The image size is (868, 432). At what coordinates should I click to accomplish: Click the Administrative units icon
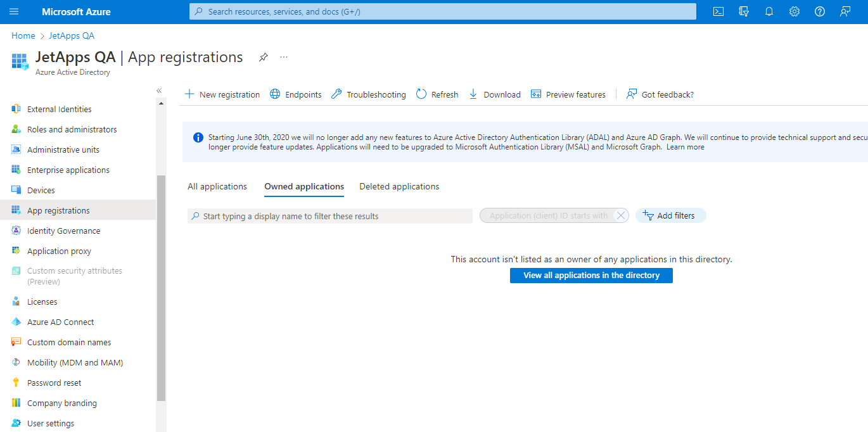point(16,149)
